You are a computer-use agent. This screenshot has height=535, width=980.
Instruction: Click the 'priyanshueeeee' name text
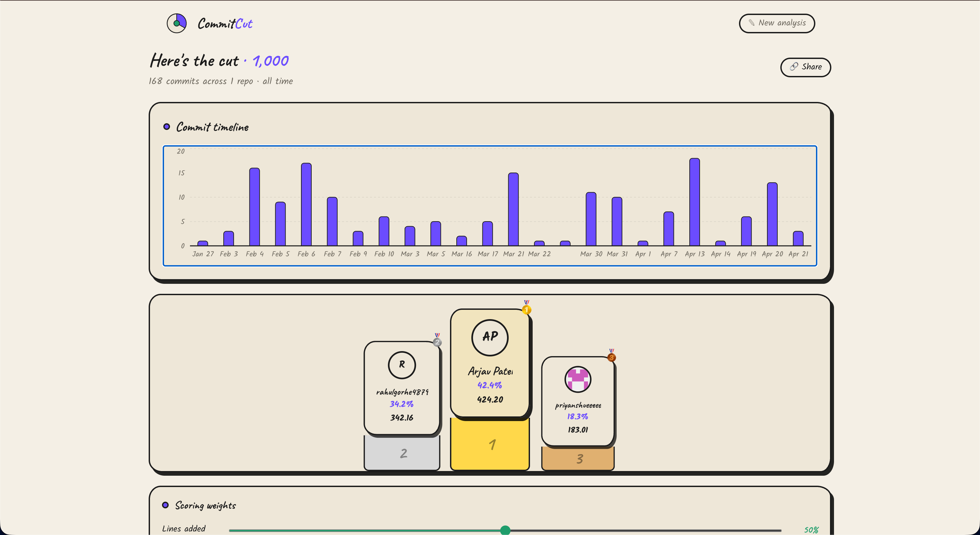point(578,405)
